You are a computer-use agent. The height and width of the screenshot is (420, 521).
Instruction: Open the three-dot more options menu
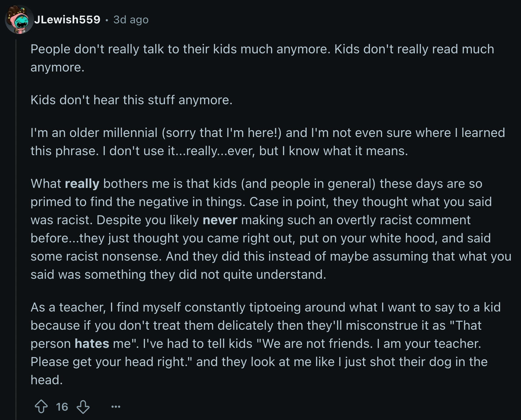coord(116,407)
